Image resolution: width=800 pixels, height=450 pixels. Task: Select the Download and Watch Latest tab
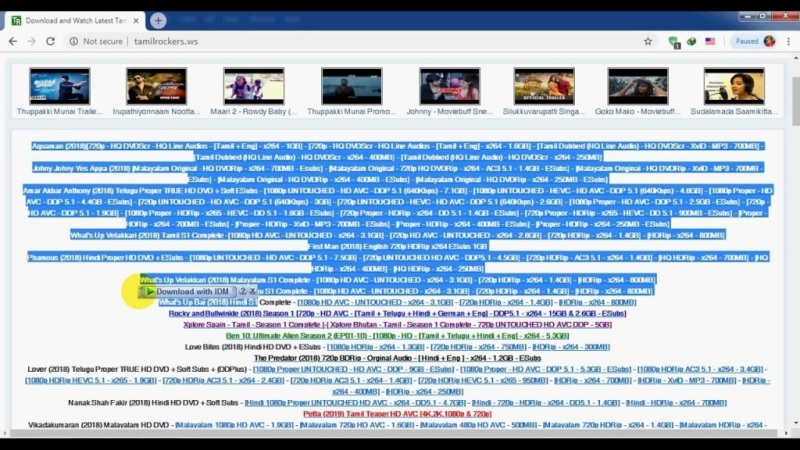(74, 20)
